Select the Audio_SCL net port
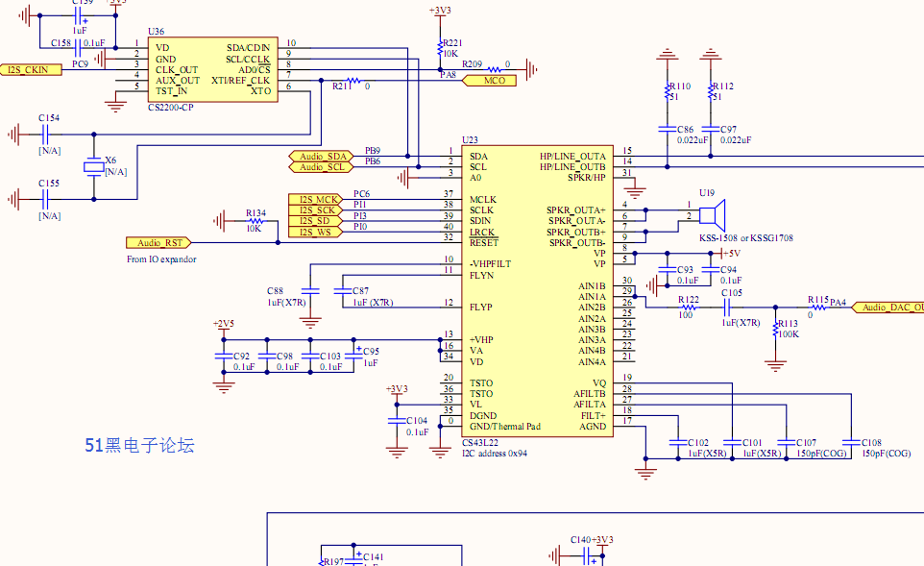The image size is (924, 566). click(321, 167)
